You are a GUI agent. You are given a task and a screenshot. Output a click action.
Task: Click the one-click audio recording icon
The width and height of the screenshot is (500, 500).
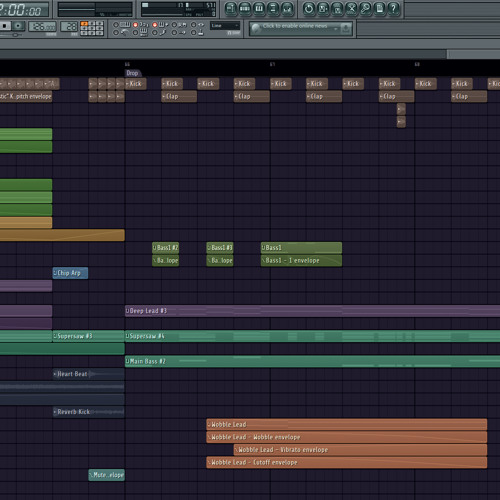coord(351,9)
